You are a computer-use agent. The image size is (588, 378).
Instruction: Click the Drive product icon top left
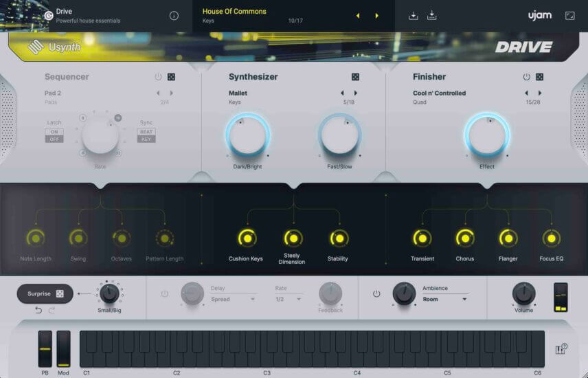click(x=48, y=16)
